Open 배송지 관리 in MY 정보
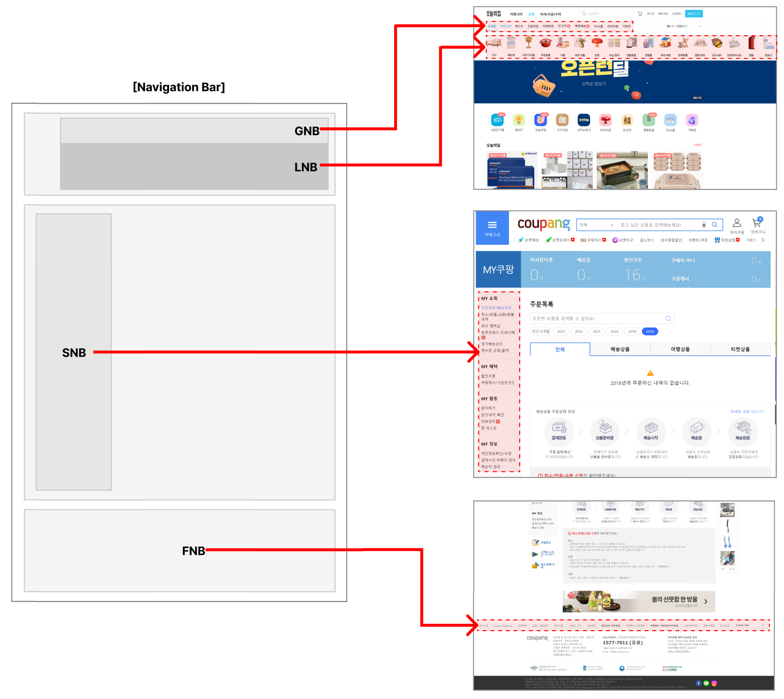 pos(491,467)
